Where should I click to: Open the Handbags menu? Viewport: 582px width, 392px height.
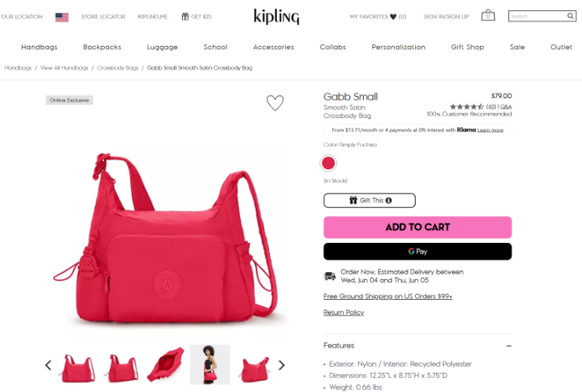(39, 47)
